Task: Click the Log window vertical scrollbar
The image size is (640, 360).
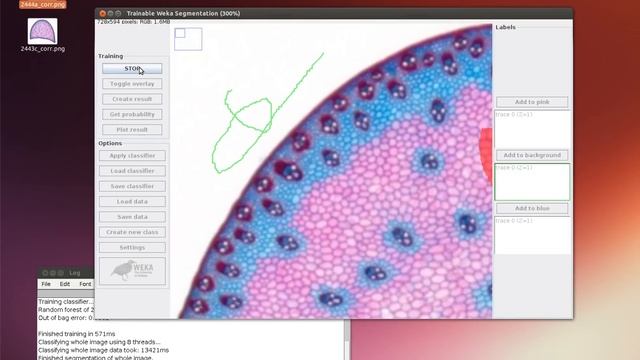Action: coord(347,340)
